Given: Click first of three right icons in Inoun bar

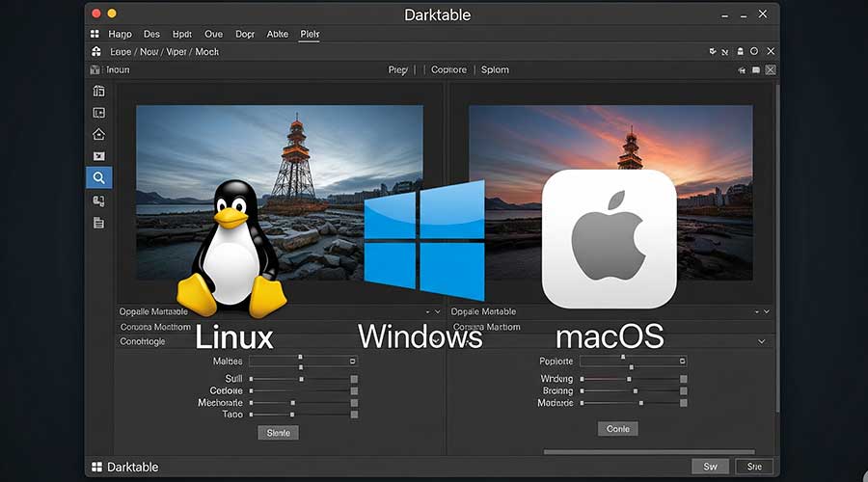Looking at the screenshot, I should click(742, 70).
